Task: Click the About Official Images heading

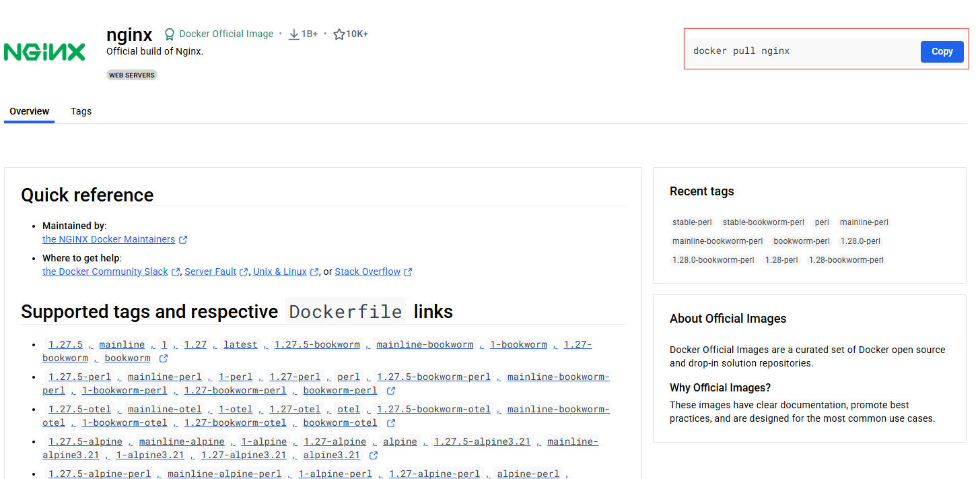Action: point(728,319)
